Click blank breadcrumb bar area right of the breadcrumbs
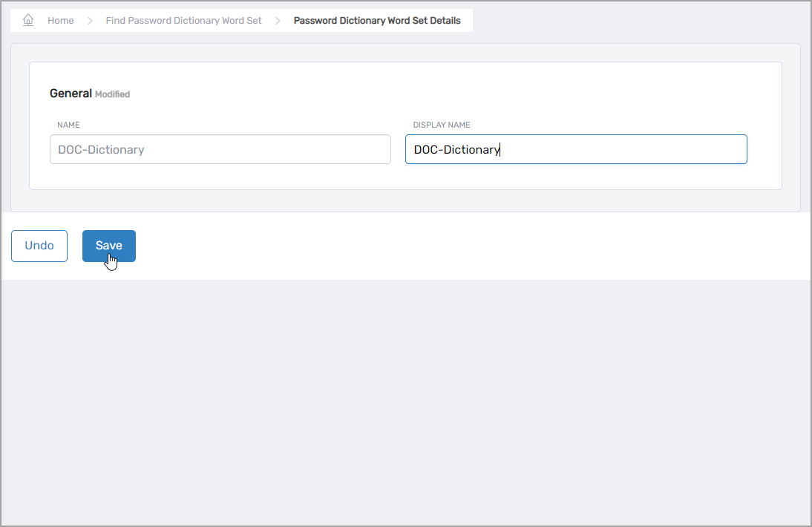Screen dimensions: 812x527 pyautogui.click(x=638, y=21)
